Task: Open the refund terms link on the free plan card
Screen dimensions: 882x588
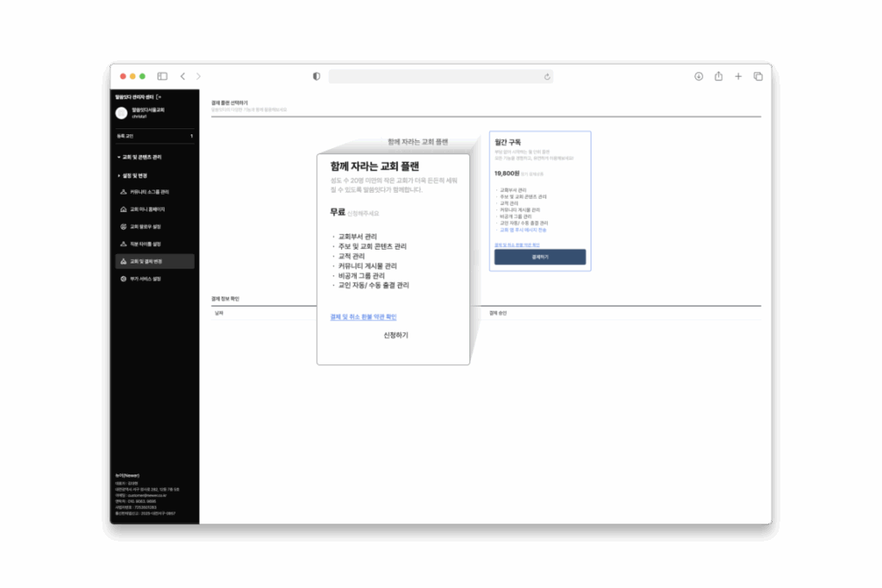Action: (363, 317)
